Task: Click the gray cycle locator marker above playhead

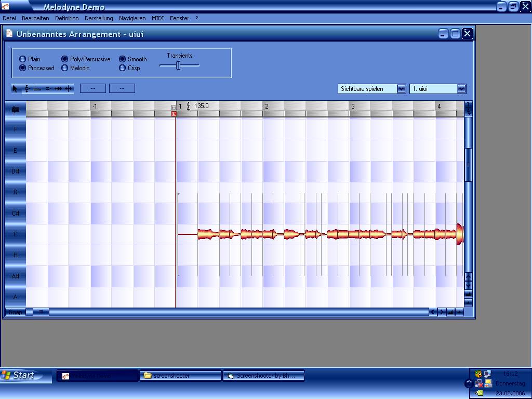Action: pyautogui.click(x=174, y=108)
